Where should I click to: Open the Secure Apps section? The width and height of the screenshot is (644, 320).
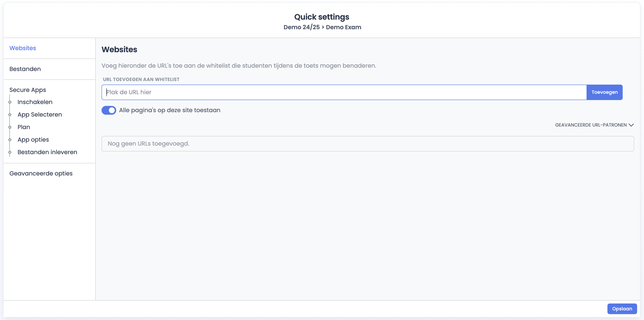point(28,90)
